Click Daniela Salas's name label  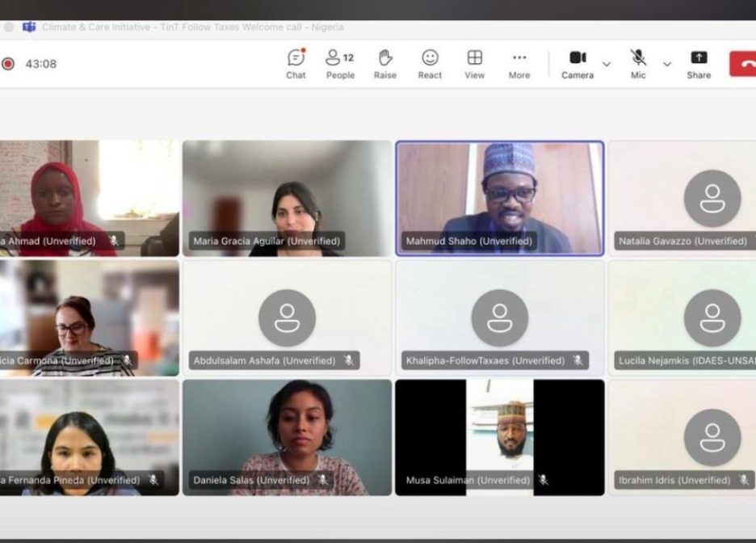click(x=251, y=480)
